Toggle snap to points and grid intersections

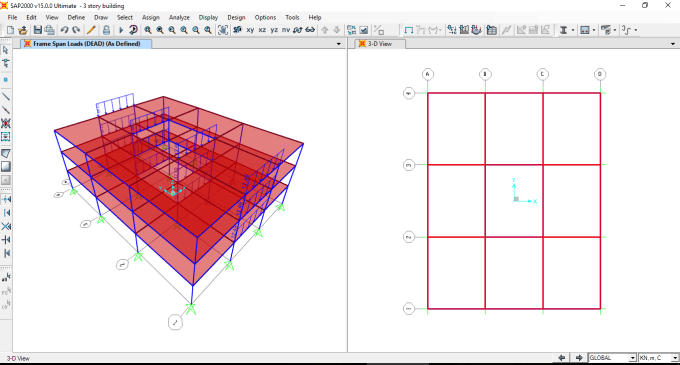[x=6, y=199]
